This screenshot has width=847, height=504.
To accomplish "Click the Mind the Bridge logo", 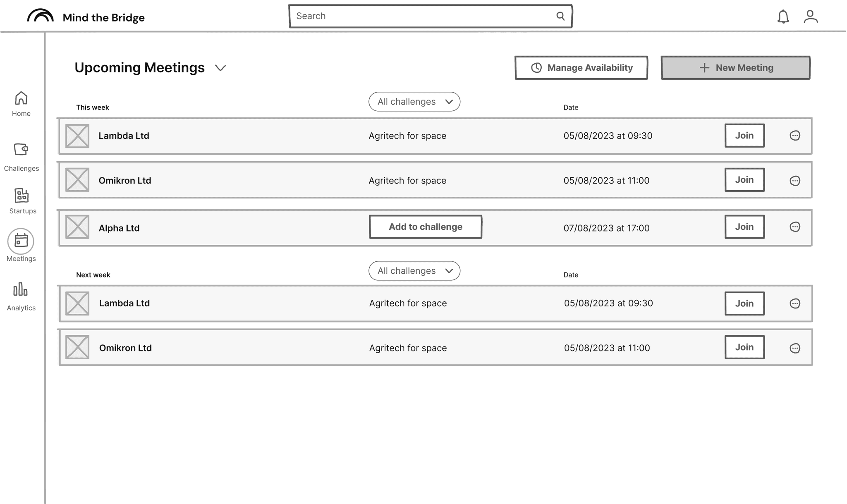I will (41, 17).
